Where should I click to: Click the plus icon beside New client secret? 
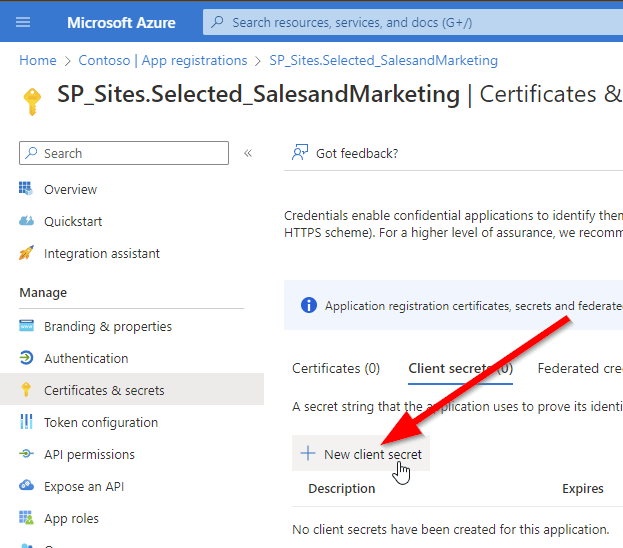point(308,453)
